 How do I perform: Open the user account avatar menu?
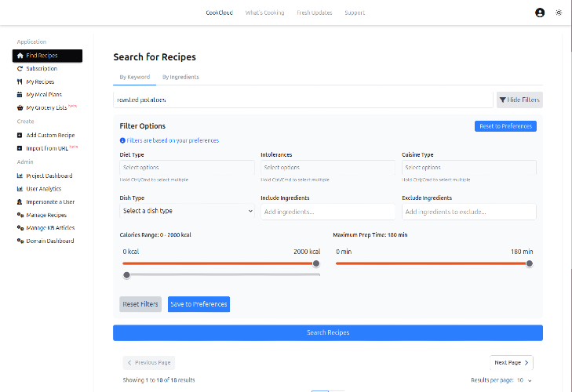[x=540, y=13]
